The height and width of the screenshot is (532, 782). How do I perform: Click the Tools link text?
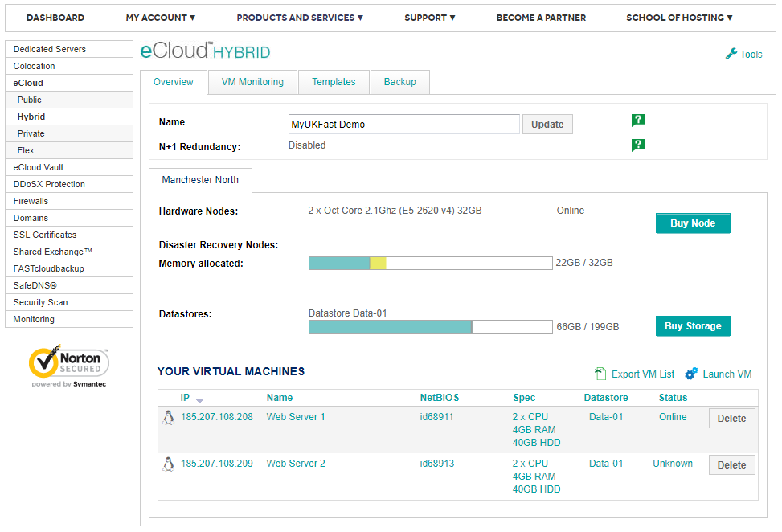(x=751, y=55)
